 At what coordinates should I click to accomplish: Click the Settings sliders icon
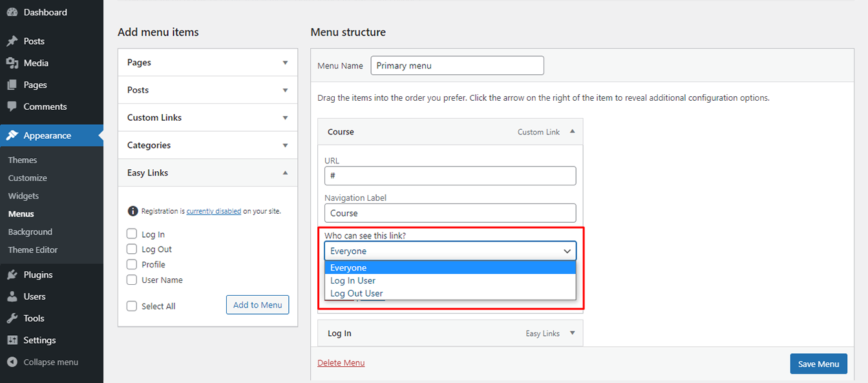[12, 340]
